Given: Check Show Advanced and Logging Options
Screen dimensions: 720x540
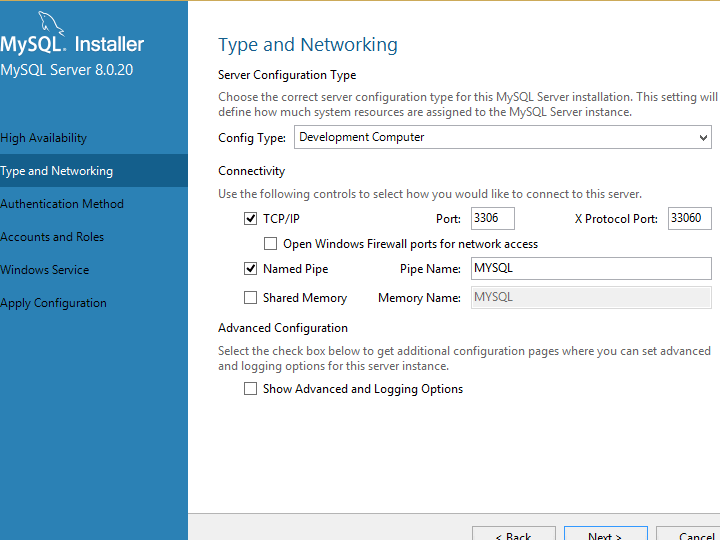Looking at the screenshot, I should coord(250,388).
